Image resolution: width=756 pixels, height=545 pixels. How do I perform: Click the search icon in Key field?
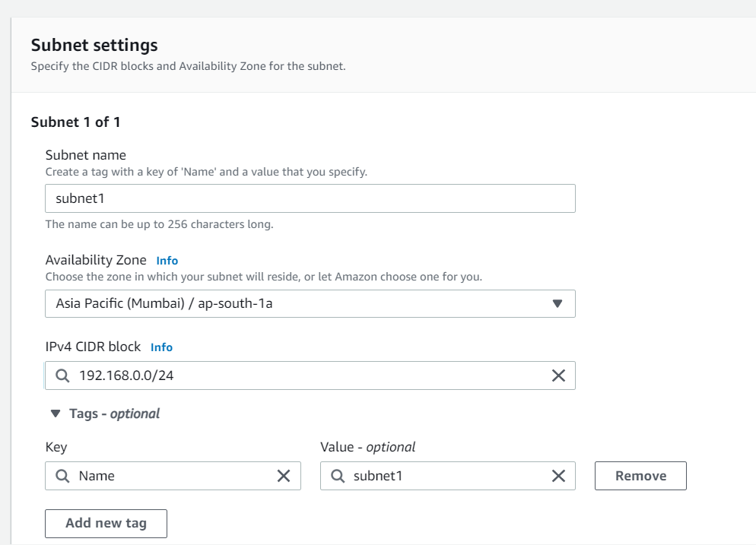pos(62,476)
